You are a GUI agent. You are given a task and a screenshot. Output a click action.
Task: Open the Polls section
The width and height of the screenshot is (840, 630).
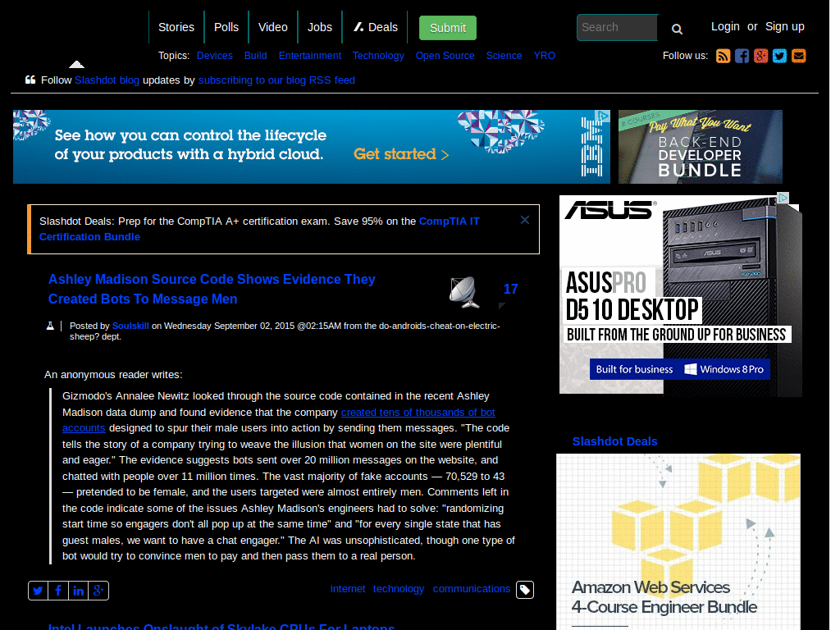pyautogui.click(x=226, y=26)
